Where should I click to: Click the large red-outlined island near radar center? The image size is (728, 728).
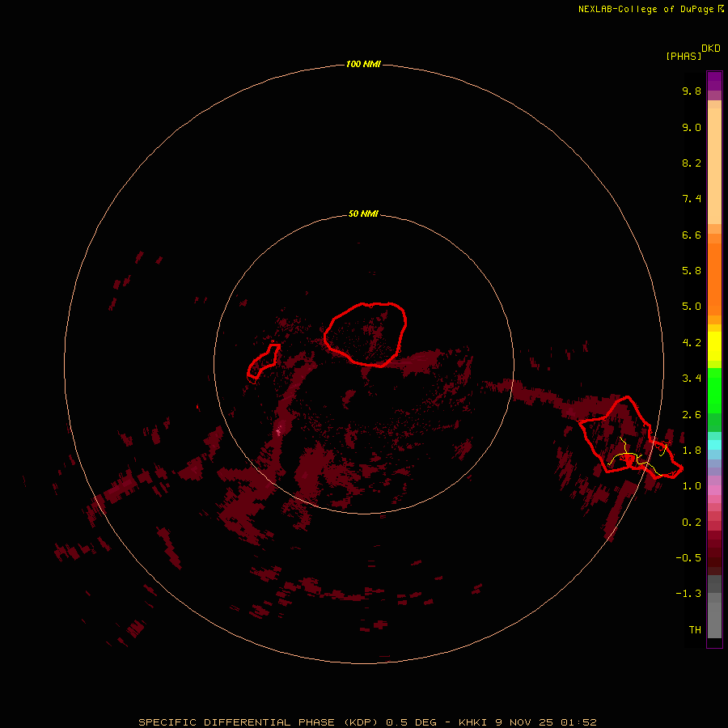[x=366, y=334]
